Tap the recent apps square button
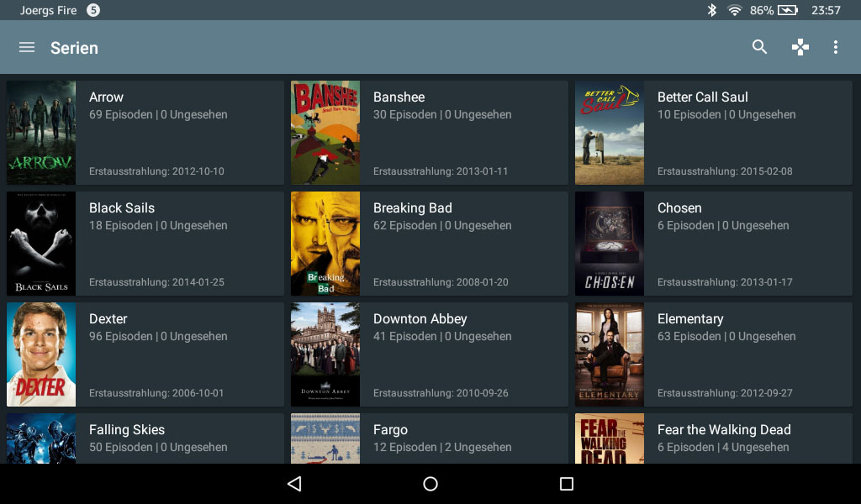This screenshot has width=861, height=504. click(566, 484)
